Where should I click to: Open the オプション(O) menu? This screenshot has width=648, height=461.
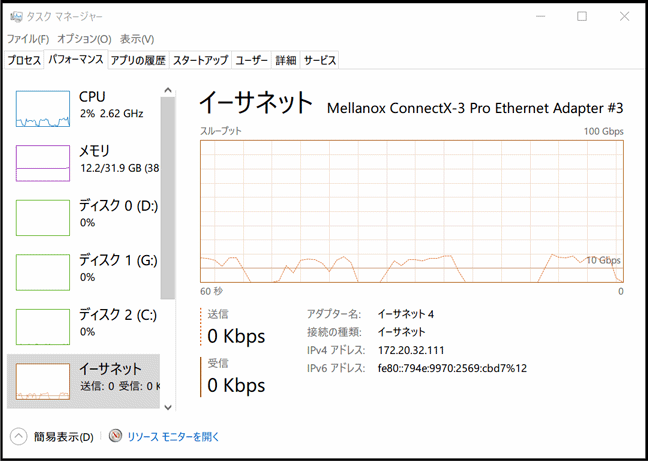point(84,39)
